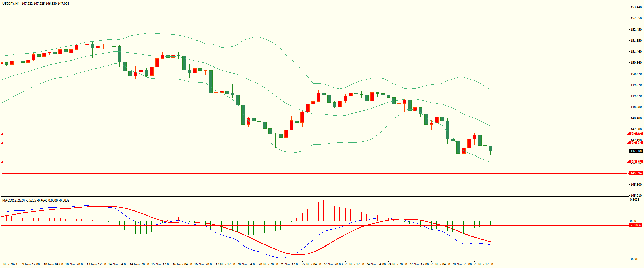The width and height of the screenshot is (644, 268).
Task: Grab left handle of 145.994 horizontal line
Action: 2,173
